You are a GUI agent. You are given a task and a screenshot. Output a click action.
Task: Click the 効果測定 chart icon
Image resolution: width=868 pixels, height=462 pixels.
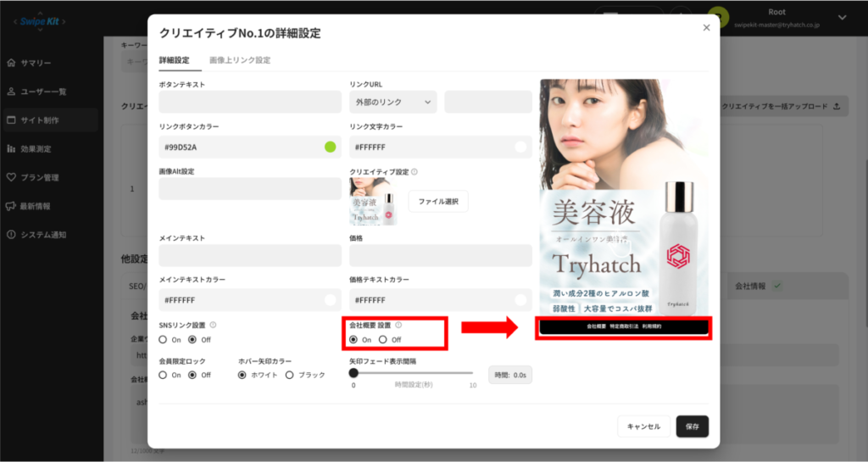tap(11, 149)
